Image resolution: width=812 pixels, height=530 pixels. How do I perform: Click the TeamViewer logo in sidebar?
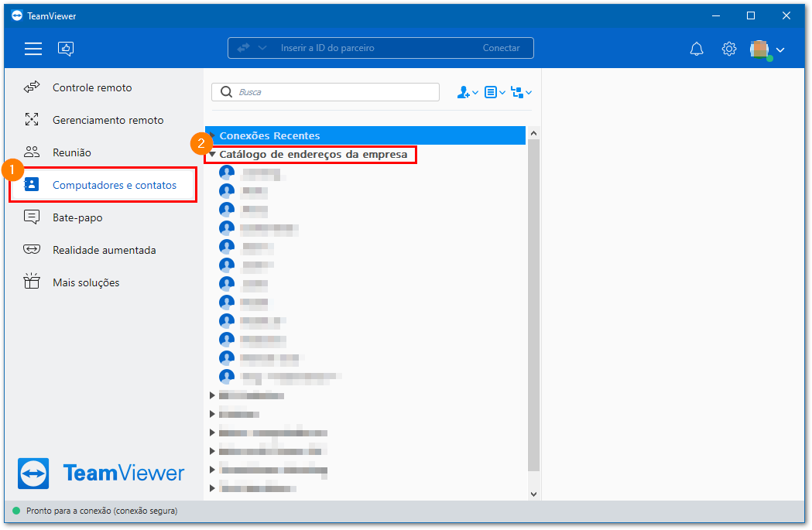tap(101, 473)
